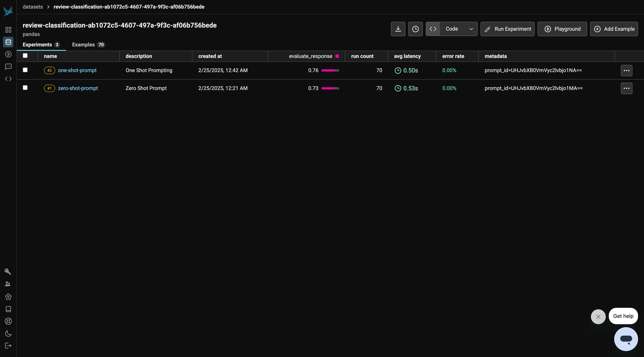The height and width of the screenshot is (357, 644).
Task: Click the evaluate_response pink color swatch
Action: (337, 56)
